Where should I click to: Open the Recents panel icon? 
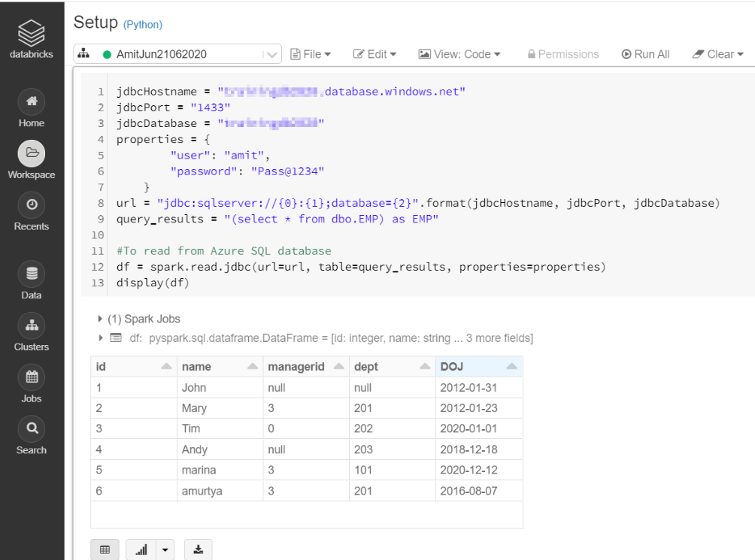click(x=31, y=204)
